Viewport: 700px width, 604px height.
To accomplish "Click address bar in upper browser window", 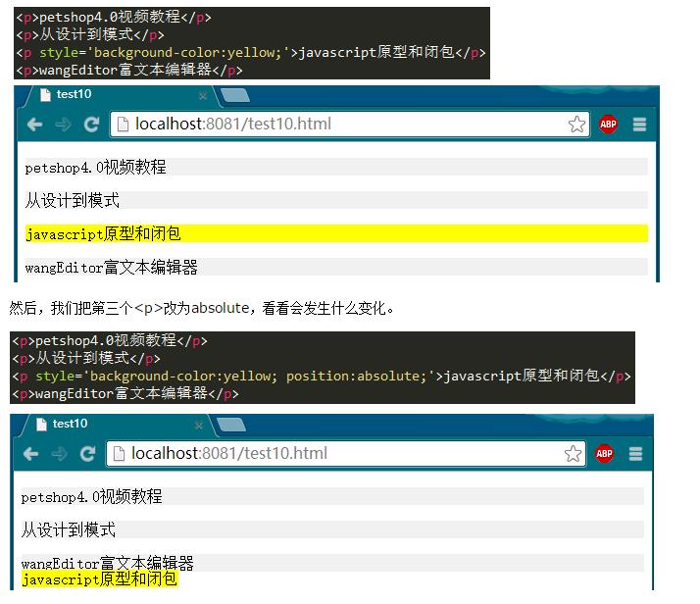I will [350, 125].
